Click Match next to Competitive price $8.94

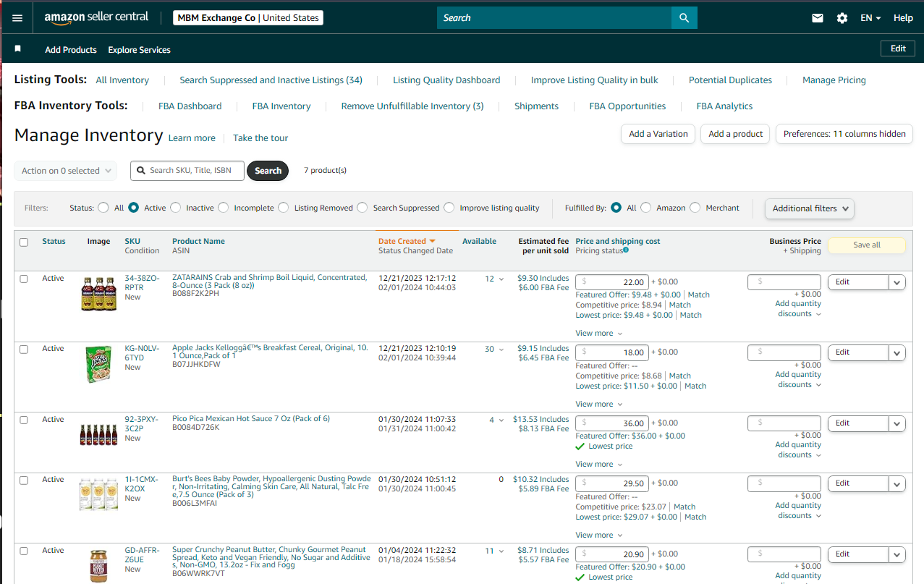[679, 305]
